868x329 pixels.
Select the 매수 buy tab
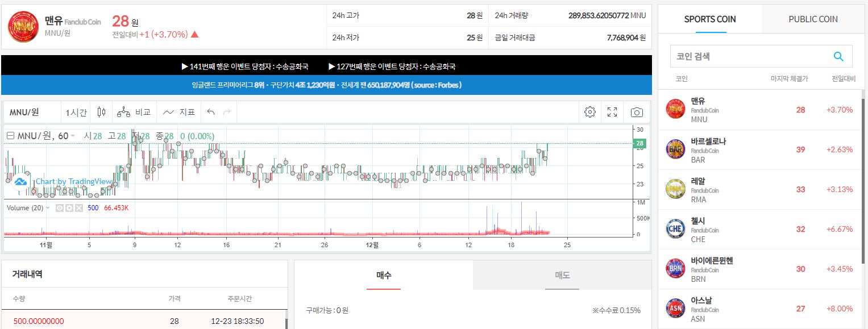384,275
